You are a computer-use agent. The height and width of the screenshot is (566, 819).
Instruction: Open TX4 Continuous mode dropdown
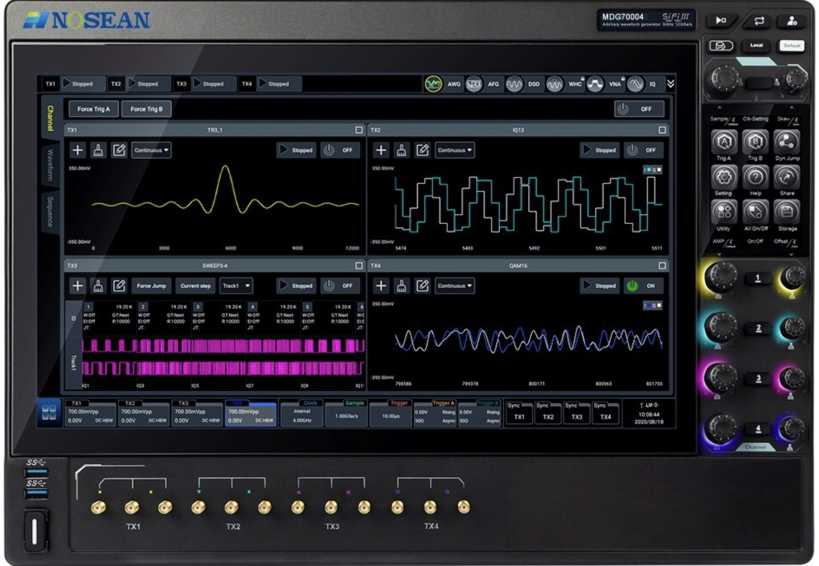tap(455, 286)
